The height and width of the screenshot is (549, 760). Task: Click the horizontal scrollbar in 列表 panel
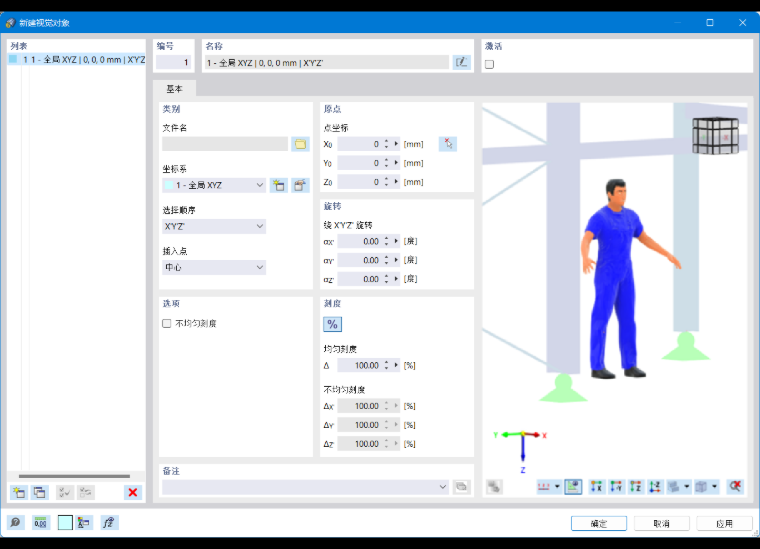click(74, 476)
